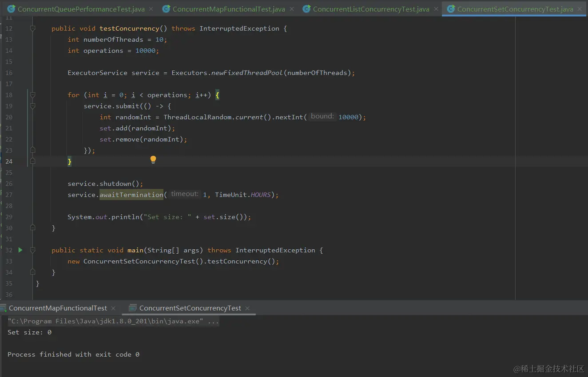Click the 'timeout:' parameter hint
Viewport: 588px width, 377px height.
click(185, 194)
